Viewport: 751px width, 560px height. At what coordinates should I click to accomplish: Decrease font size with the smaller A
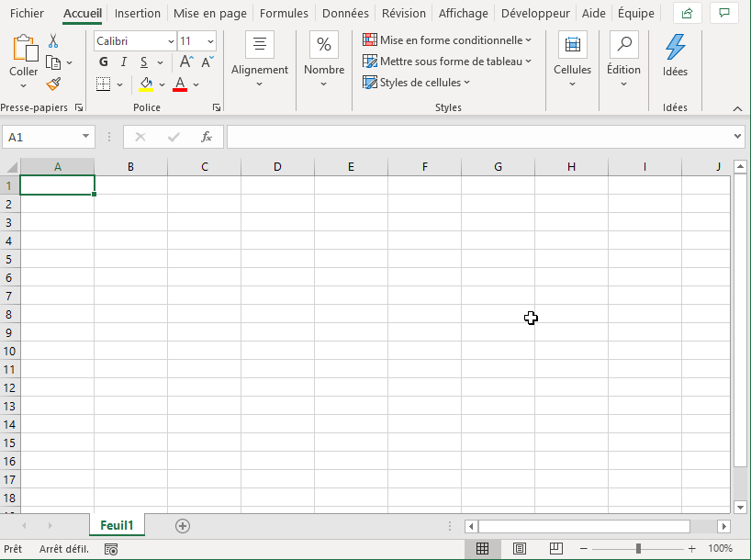[207, 62]
